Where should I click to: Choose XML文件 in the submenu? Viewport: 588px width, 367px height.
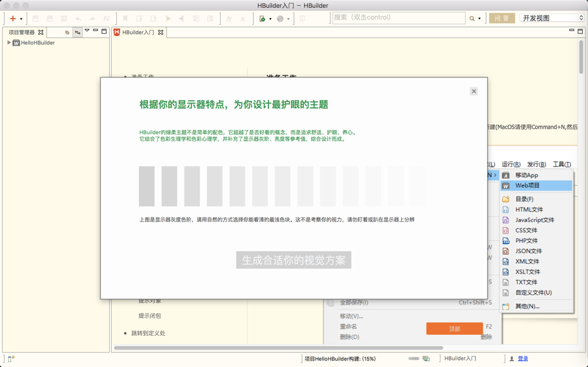coord(536,261)
